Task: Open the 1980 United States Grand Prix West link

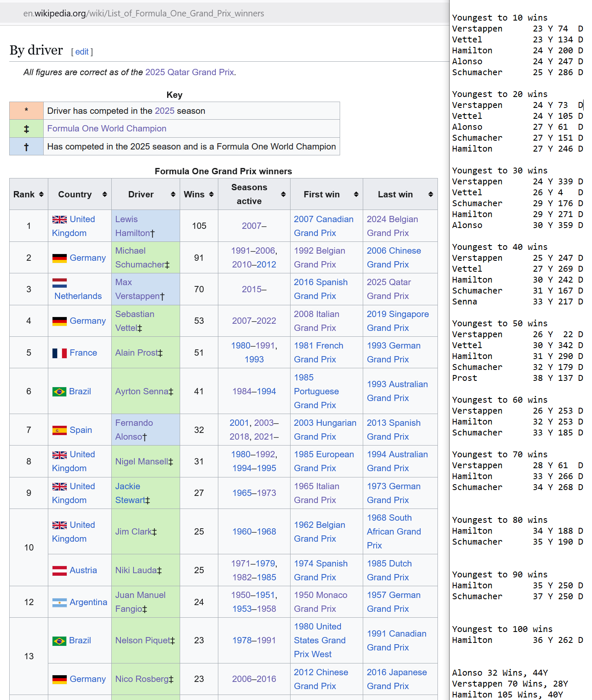Action: (320, 640)
